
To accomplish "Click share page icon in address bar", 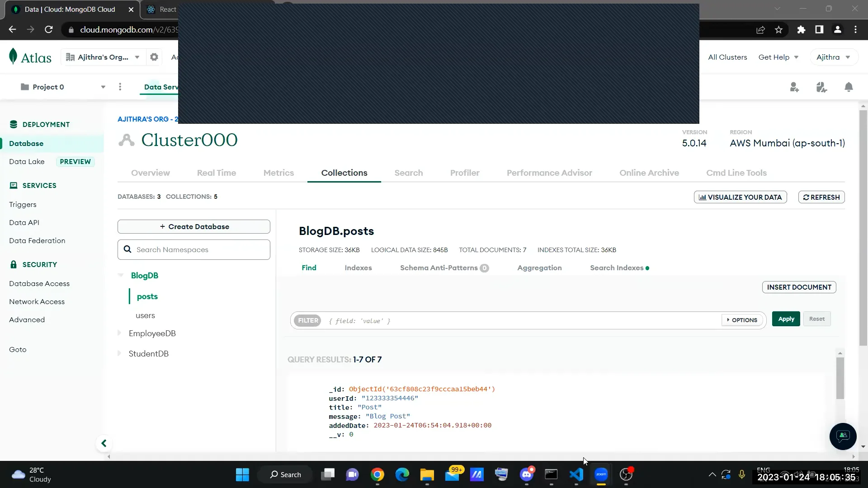I will click(760, 30).
